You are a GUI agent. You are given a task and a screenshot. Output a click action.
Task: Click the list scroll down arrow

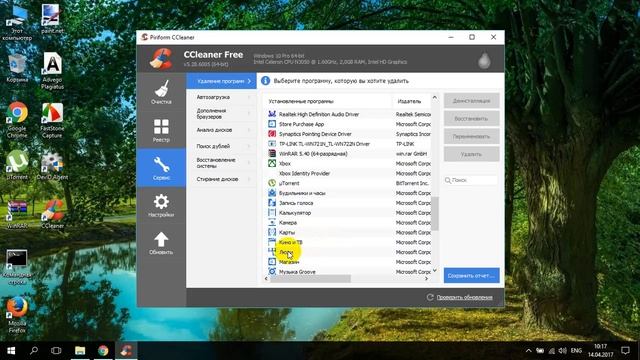coord(435,270)
